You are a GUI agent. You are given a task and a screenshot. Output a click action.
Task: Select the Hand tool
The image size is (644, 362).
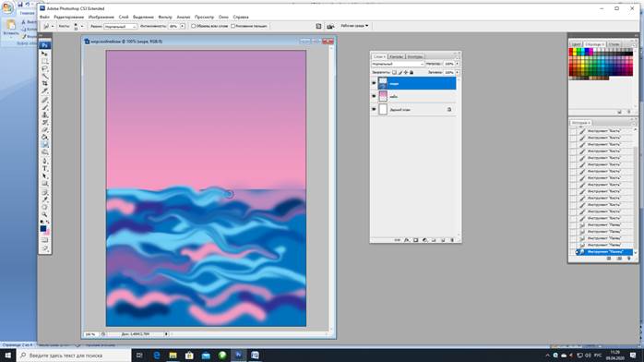pos(45,207)
